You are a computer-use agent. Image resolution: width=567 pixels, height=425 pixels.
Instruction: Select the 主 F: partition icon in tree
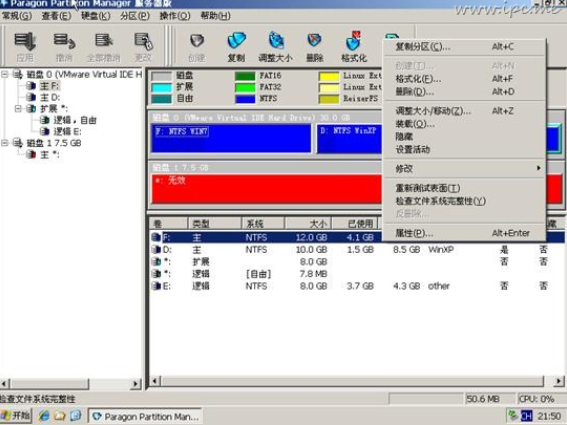31,86
